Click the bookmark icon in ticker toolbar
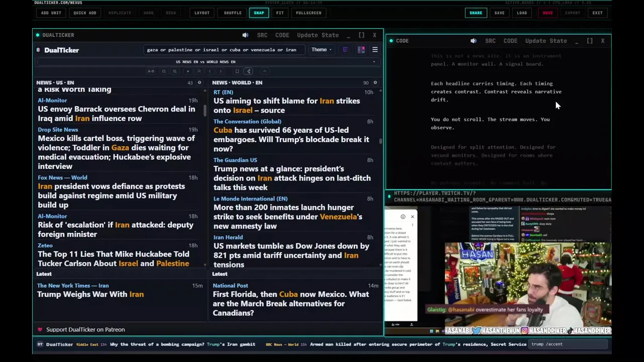Screen dimensions: 644x362 tap(237, 71)
